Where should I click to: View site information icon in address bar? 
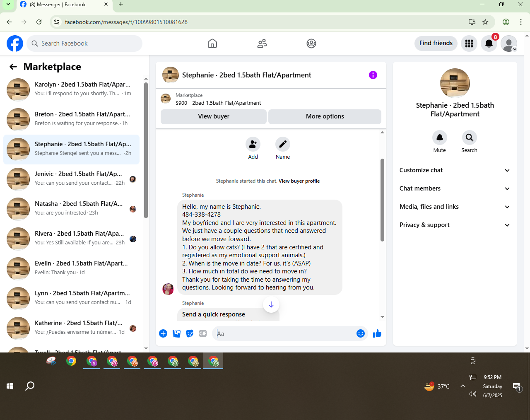coord(57,22)
